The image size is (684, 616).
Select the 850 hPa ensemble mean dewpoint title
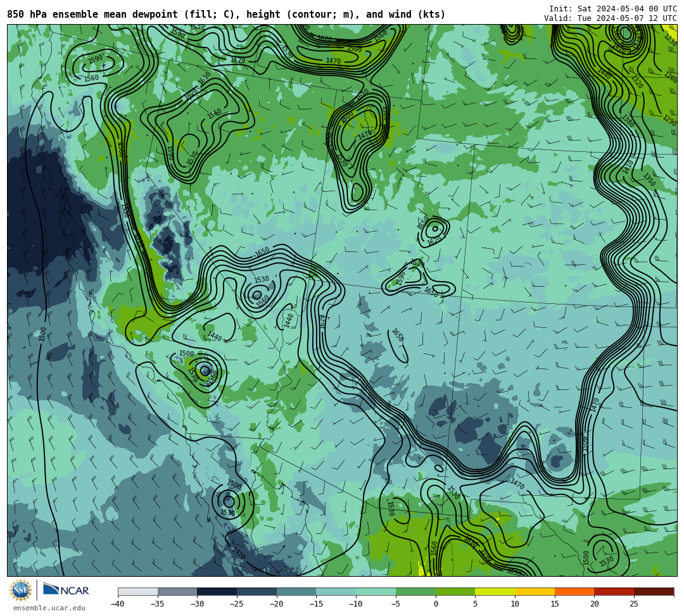pyautogui.click(x=226, y=15)
